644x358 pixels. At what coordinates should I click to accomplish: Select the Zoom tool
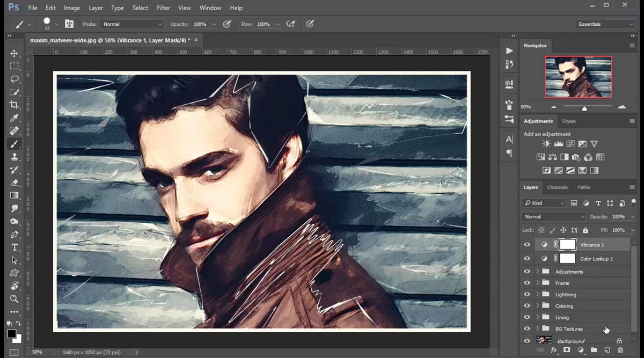coord(14,298)
